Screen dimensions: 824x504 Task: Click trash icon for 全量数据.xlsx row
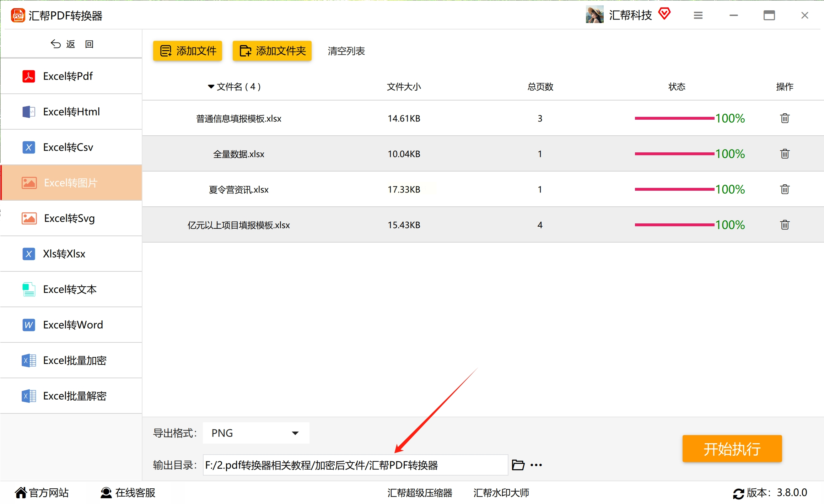tap(785, 154)
